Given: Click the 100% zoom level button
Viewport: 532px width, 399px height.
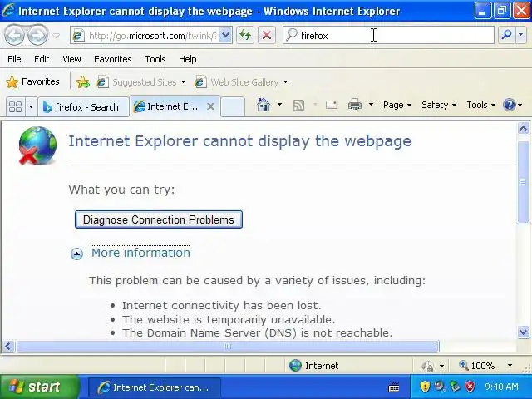Looking at the screenshot, I should point(477,366).
